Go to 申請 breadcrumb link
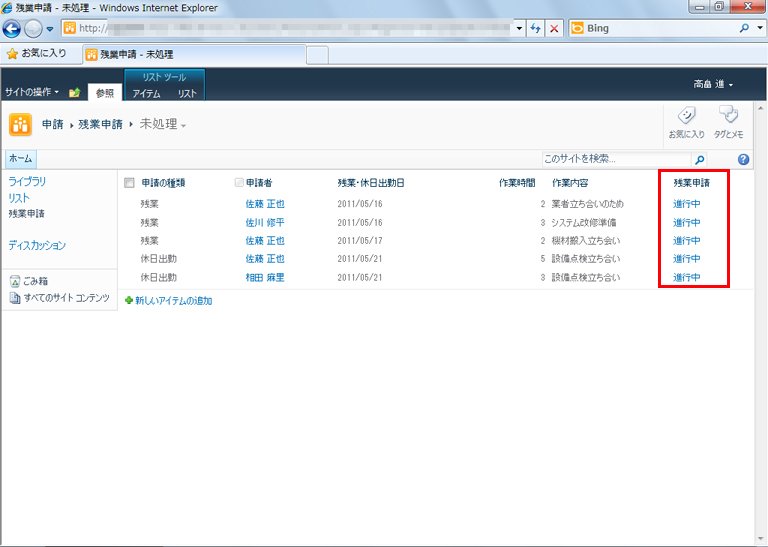Viewport: 768px width, 547px height. coord(52,124)
